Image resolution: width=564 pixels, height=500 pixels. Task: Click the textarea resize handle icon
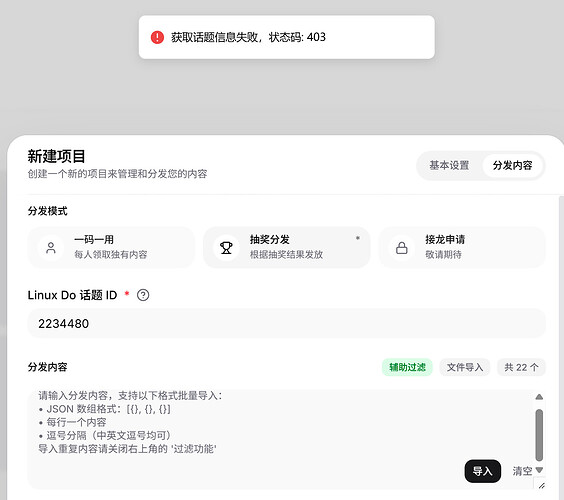542,485
